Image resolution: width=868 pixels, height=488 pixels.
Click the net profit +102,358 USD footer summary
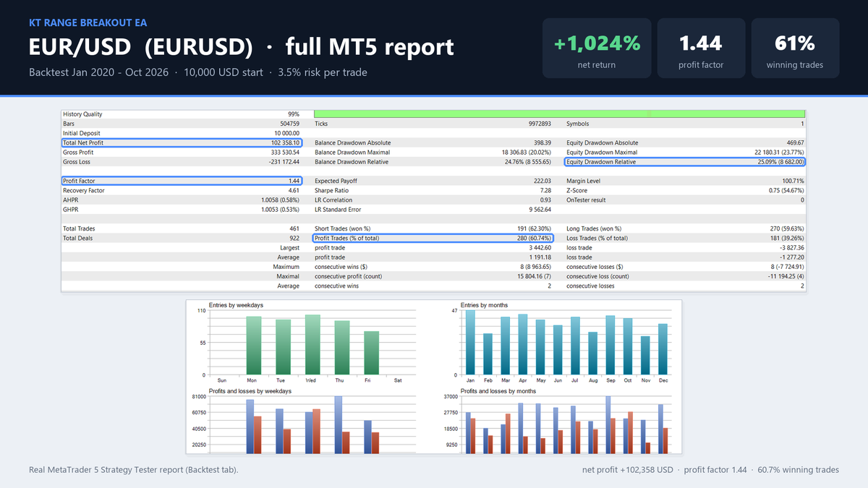(x=710, y=470)
